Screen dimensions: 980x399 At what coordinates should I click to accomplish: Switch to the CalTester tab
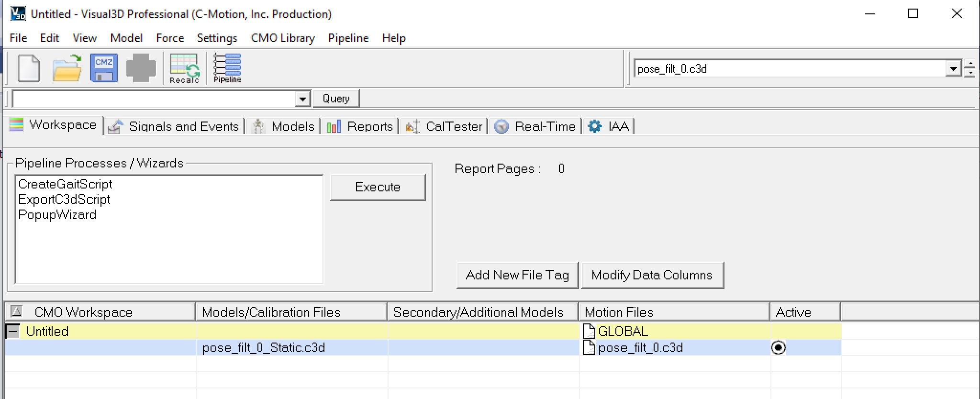pos(444,126)
